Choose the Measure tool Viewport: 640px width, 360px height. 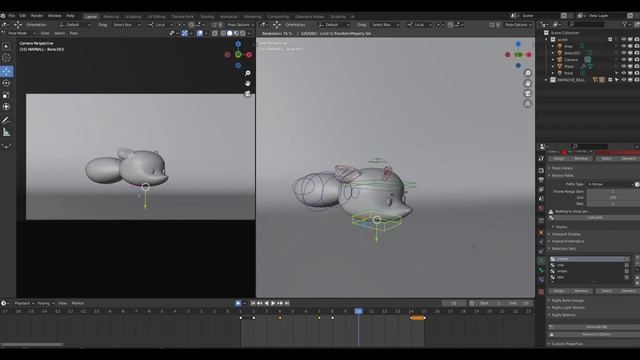[x=6, y=132]
